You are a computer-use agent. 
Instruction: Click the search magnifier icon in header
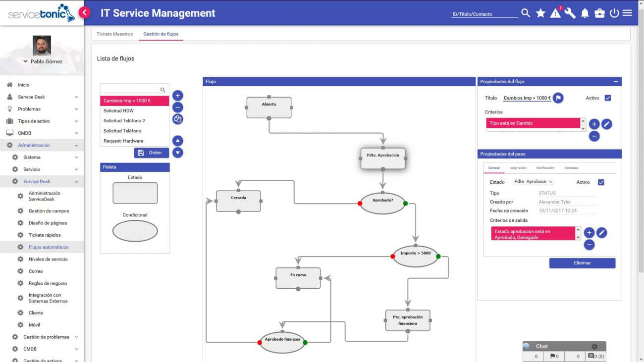coord(526,13)
